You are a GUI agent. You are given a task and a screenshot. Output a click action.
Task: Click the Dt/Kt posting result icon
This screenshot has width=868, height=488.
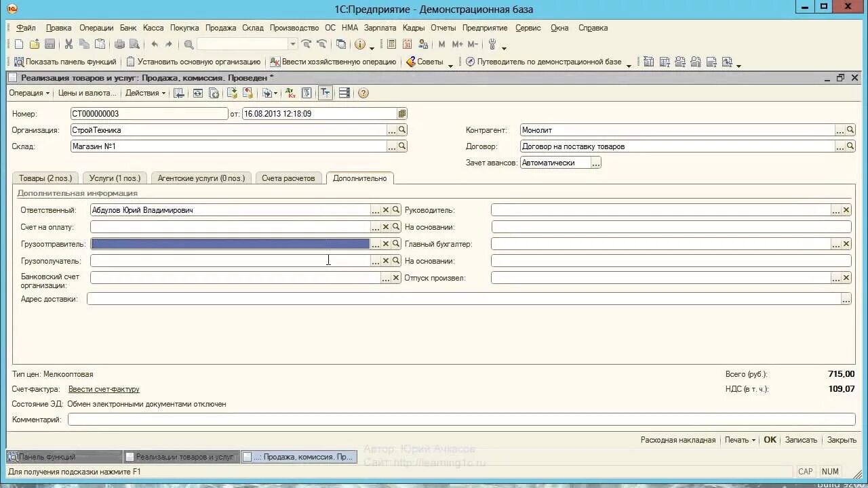pyautogui.click(x=290, y=93)
